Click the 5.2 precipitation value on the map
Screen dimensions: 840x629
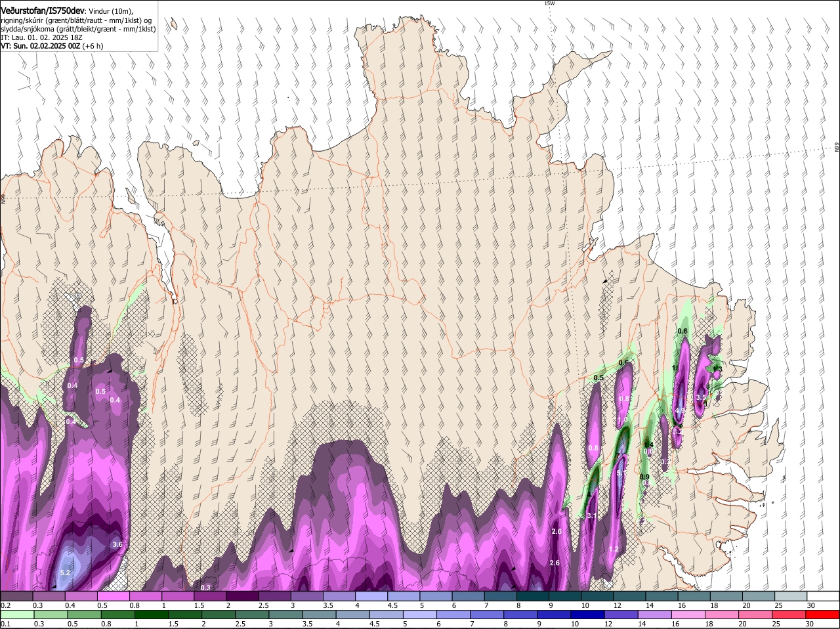[x=65, y=573]
